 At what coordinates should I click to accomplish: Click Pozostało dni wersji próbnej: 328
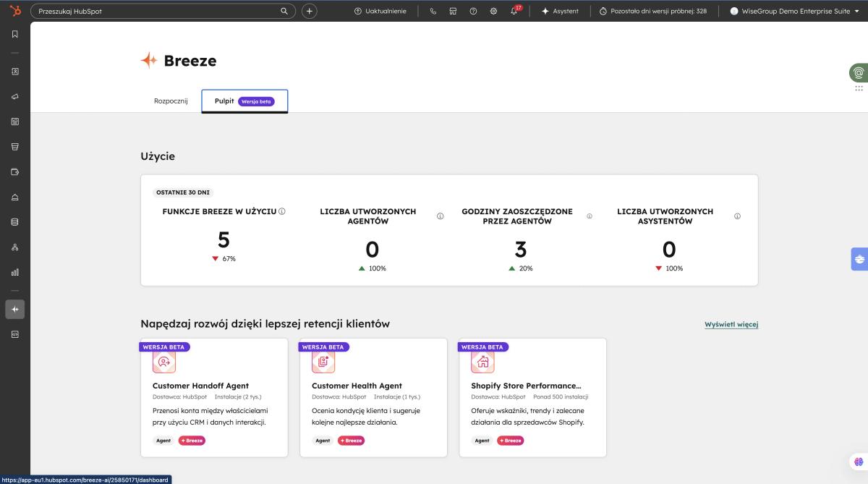tap(653, 11)
